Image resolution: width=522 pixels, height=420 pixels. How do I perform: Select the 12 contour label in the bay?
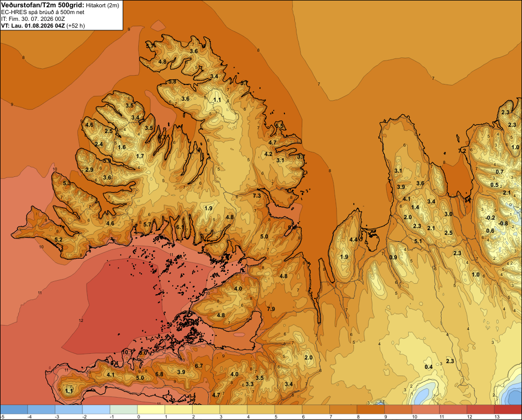(81, 320)
